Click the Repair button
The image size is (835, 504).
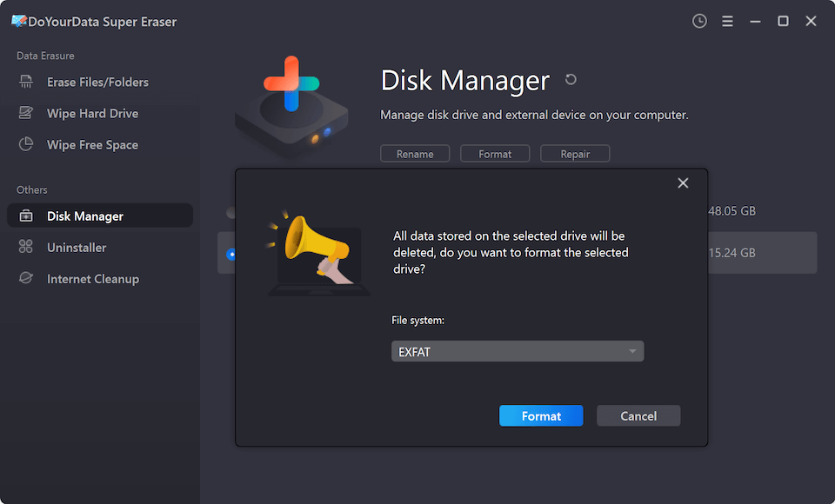pyautogui.click(x=575, y=153)
